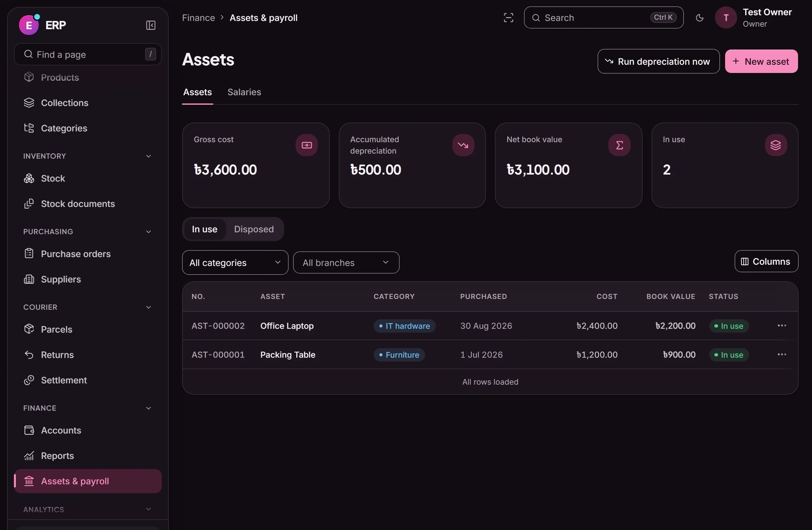Click the Purchased column header
Viewport: 812px width, 530px height.
[x=483, y=296]
